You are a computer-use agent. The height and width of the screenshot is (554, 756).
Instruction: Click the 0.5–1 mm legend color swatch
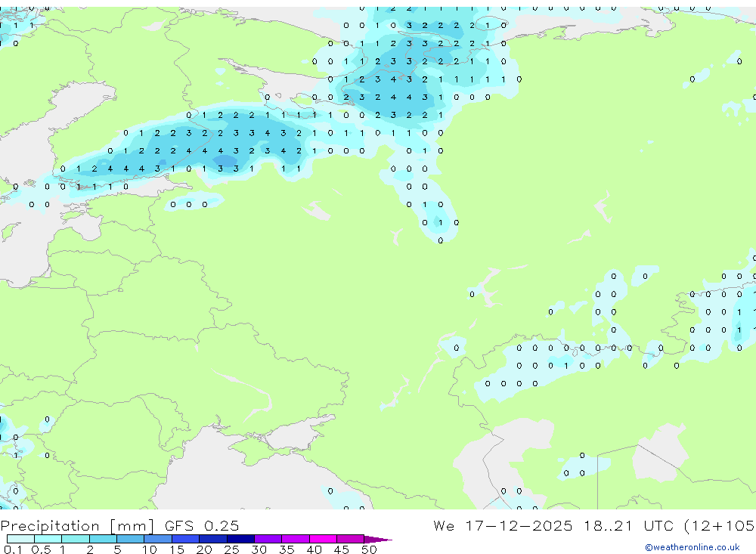(x=48, y=539)
